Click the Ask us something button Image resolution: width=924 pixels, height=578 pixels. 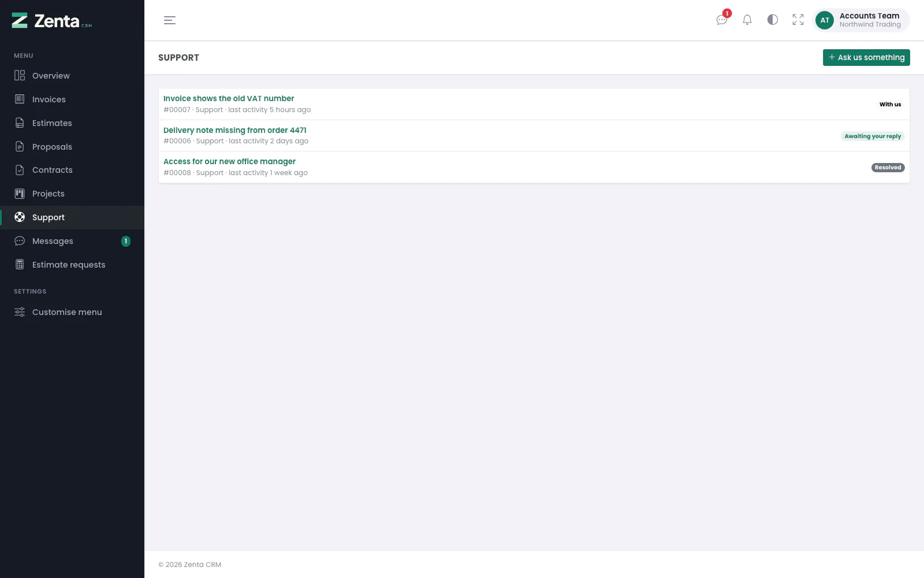pyautogui.click(x=866, y=57)
